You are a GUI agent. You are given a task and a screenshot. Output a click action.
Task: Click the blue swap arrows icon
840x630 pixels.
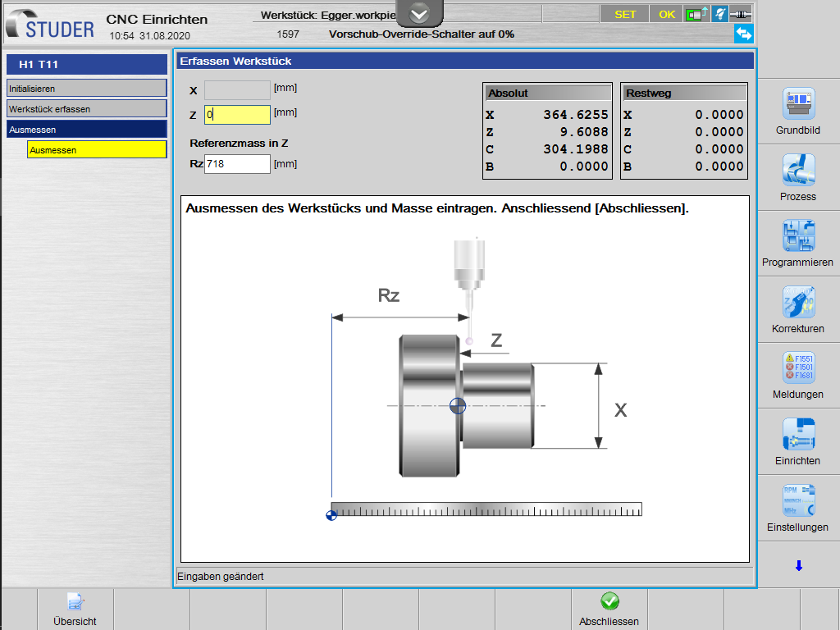(743, 34)
